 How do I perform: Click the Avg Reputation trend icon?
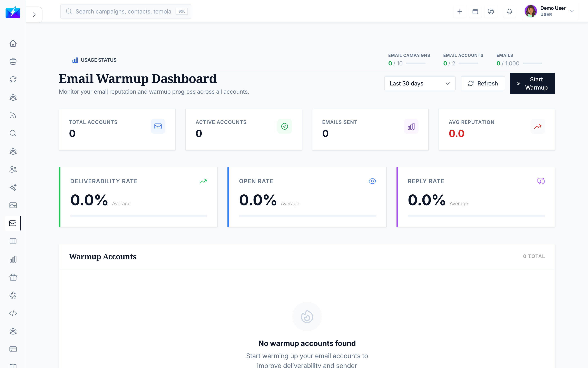click(538, 126)
